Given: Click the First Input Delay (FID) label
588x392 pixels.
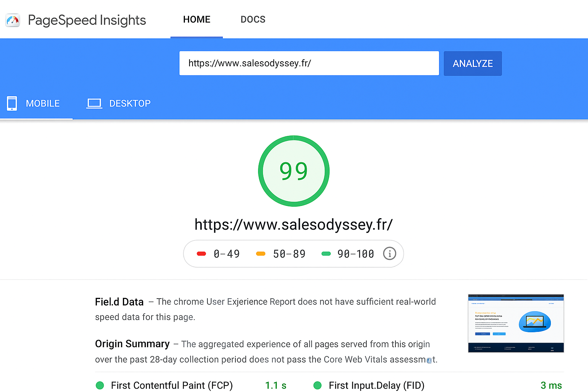Looking at the screenshot, I should click(x=377, y=385).
